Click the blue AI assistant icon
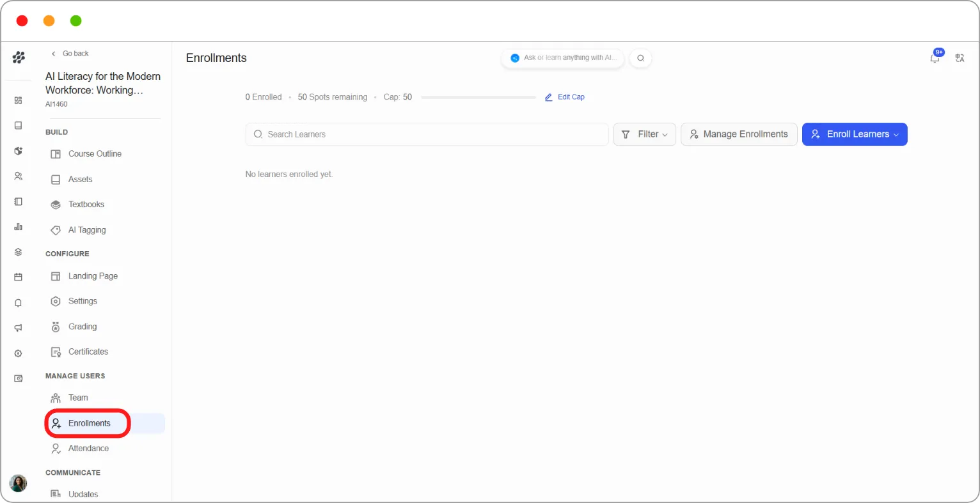The width and height of the screenshot is (980, 503). [x=515, y=58]
